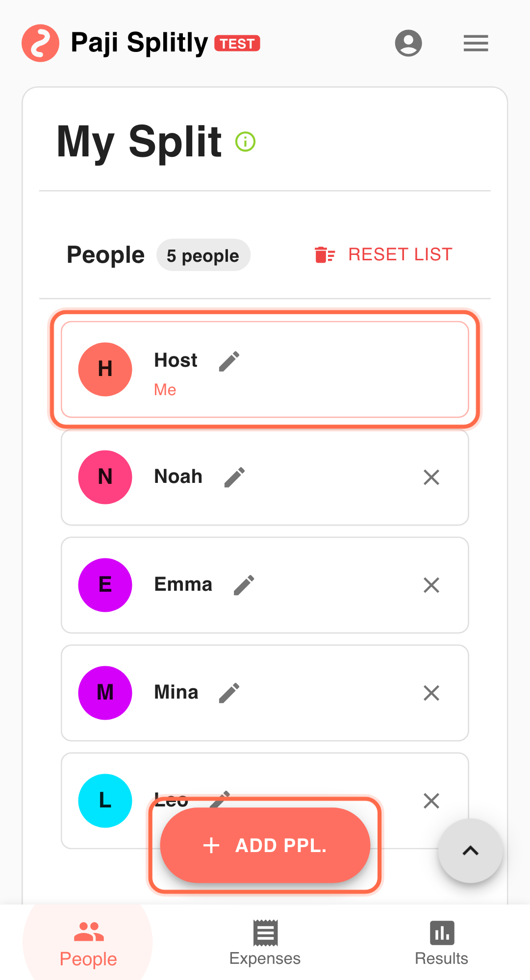Click Leo's cyan avatar circle

pyautogui.click(x=105, y=801)
